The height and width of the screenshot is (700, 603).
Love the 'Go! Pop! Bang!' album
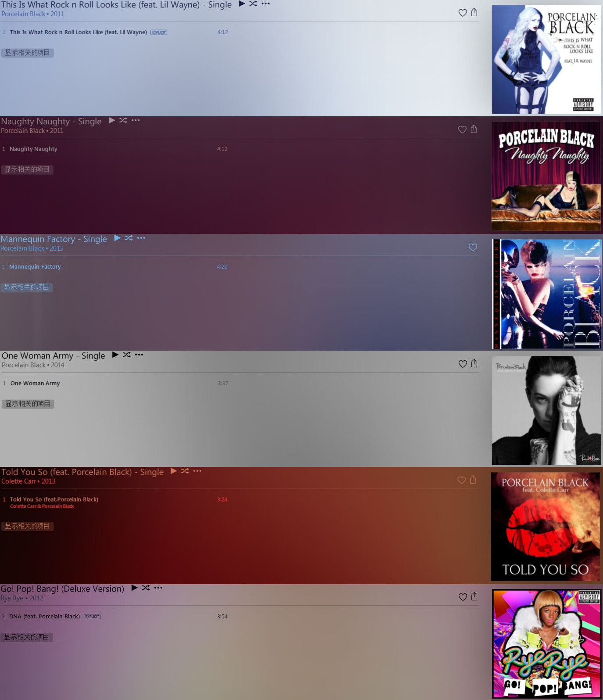click(463, 597)
